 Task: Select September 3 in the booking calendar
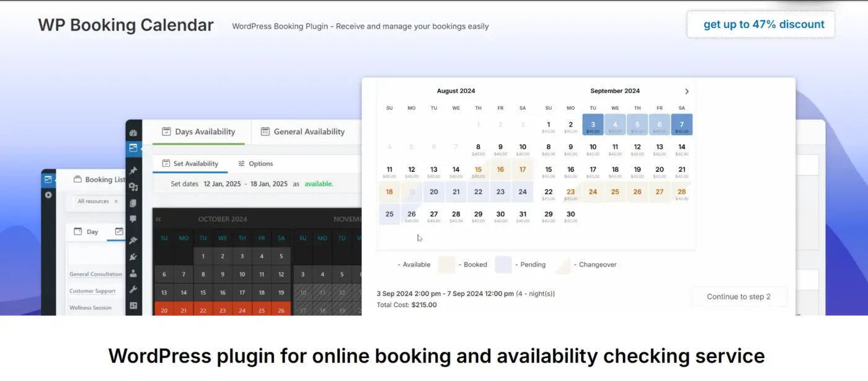pyautogui.click(x=593, y=125)
